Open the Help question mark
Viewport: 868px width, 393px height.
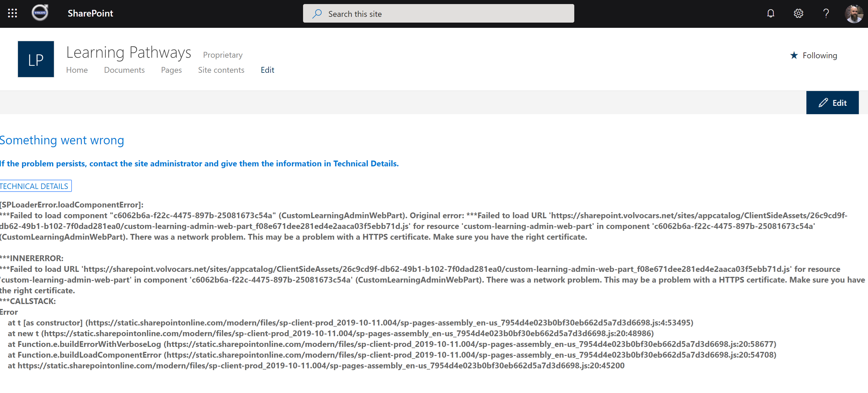coord(826,13)
